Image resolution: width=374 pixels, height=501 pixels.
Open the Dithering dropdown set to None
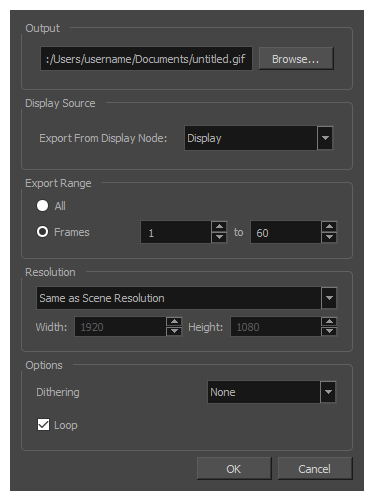pos(271,392)
